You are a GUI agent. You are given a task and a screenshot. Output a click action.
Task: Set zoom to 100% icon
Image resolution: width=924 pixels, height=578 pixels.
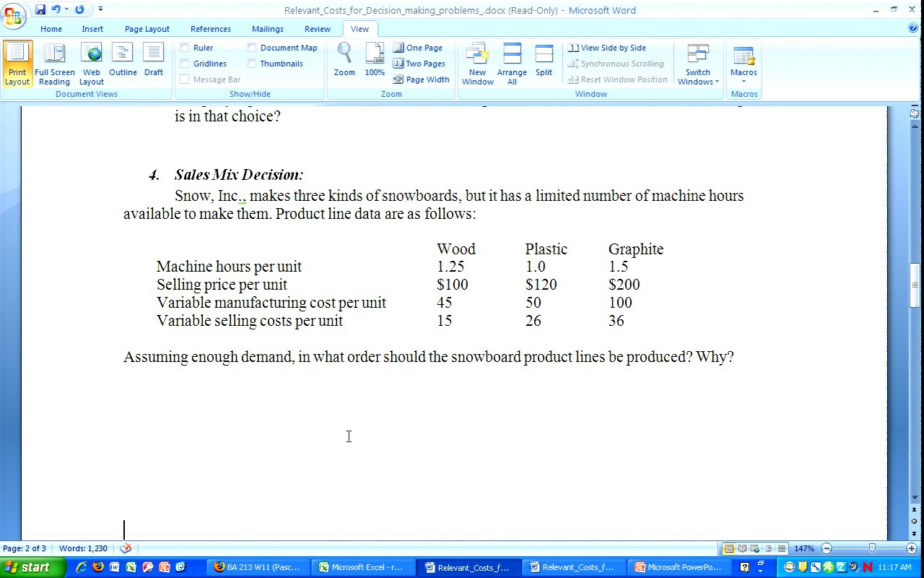point(375,60)
